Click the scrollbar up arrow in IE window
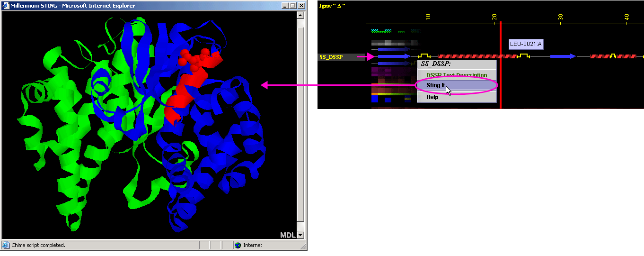The image size is (644, 256). point(300,15)
